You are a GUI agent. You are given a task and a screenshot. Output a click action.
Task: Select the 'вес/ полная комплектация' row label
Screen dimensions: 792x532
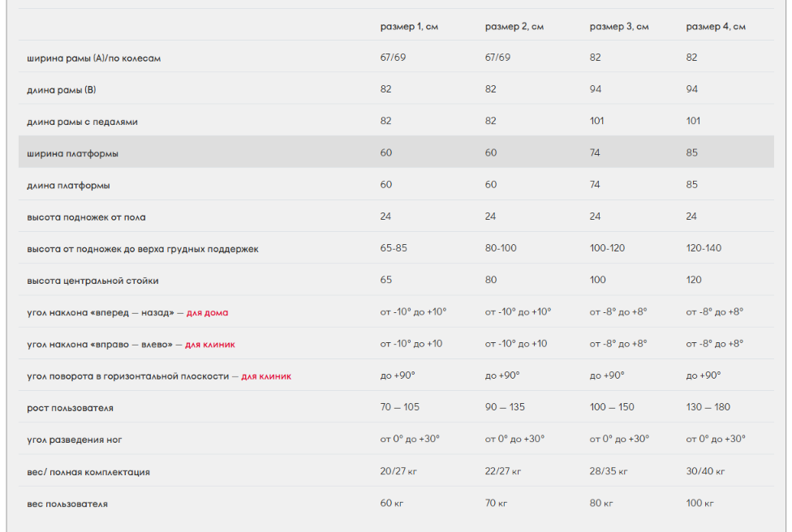[88, 472]
